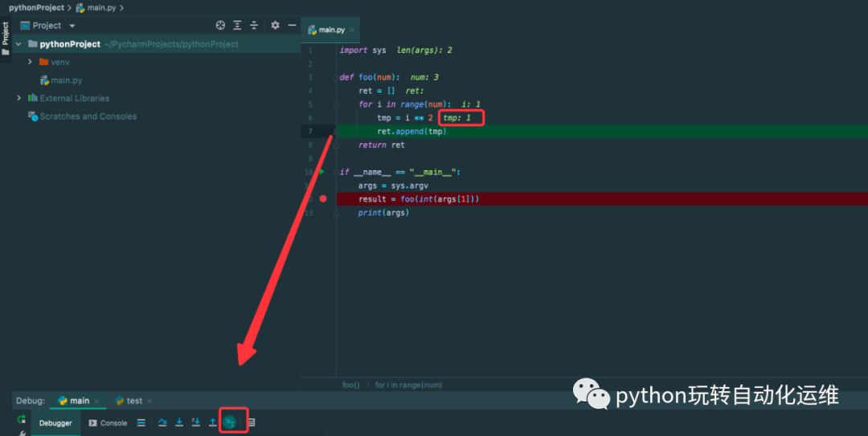Click code line 'return ret'
Screen dimensions: 868x436
(382, 145)
